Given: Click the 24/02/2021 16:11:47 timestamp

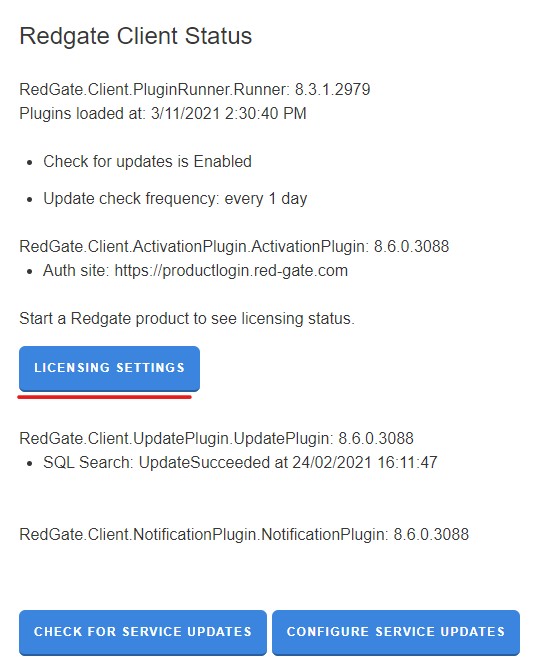Looking at the screenshot, I should [365, 463].
